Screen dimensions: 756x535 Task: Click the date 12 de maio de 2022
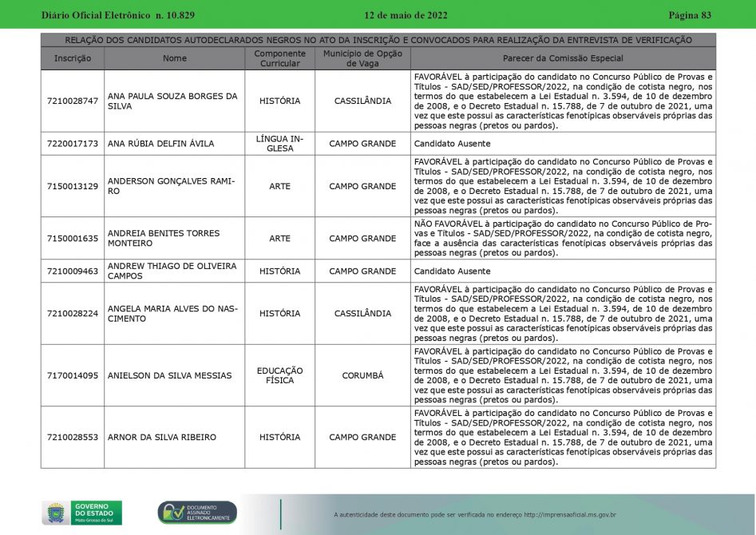pyautogui.click(x=406, y=15)
